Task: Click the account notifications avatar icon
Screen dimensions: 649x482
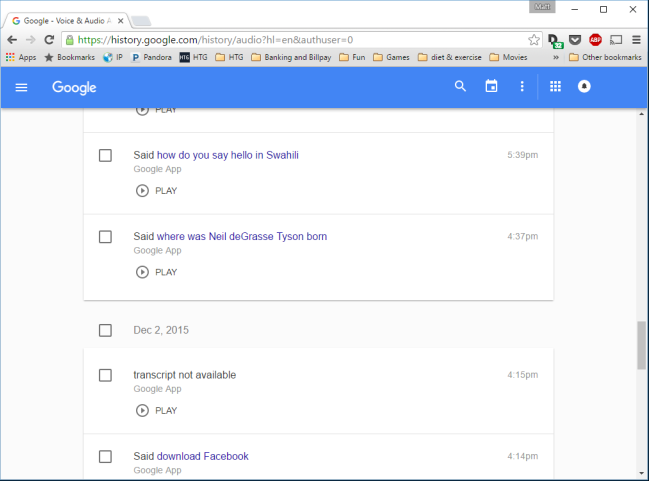Action: tap(585, 87)
